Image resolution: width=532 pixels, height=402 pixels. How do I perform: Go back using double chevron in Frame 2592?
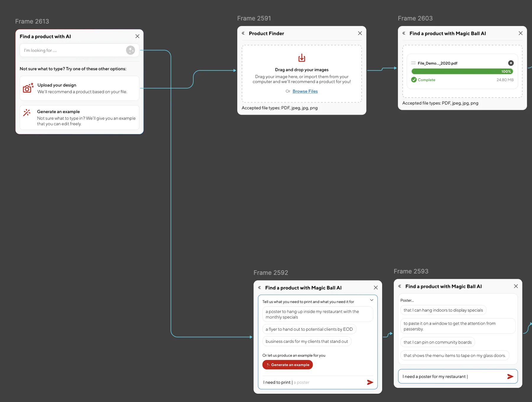click(x=259, y=288)
